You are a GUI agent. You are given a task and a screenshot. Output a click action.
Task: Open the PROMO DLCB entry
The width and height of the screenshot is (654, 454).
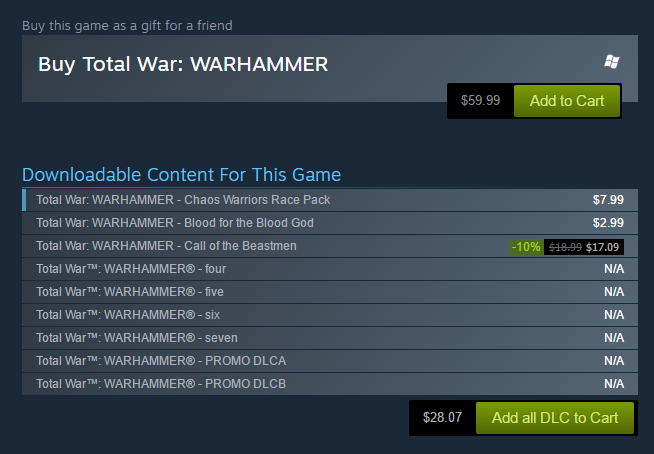coord(330,383)
